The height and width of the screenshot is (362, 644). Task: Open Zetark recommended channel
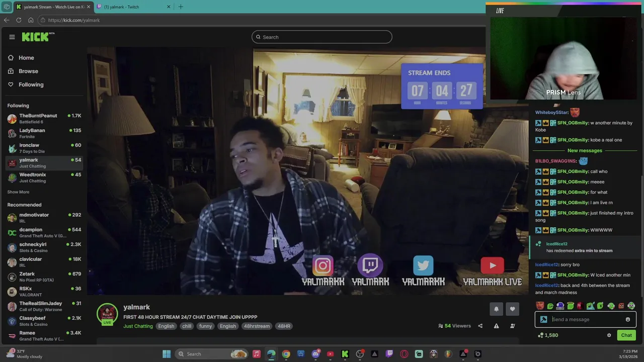point(44,277)
